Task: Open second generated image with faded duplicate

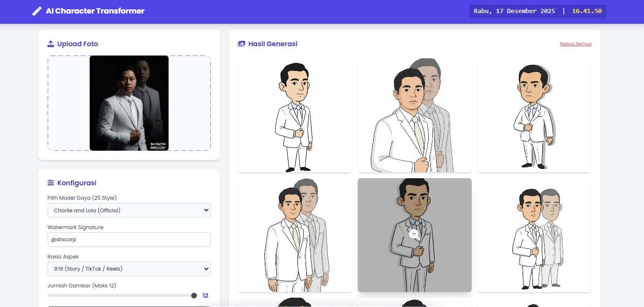Action: 414,115
